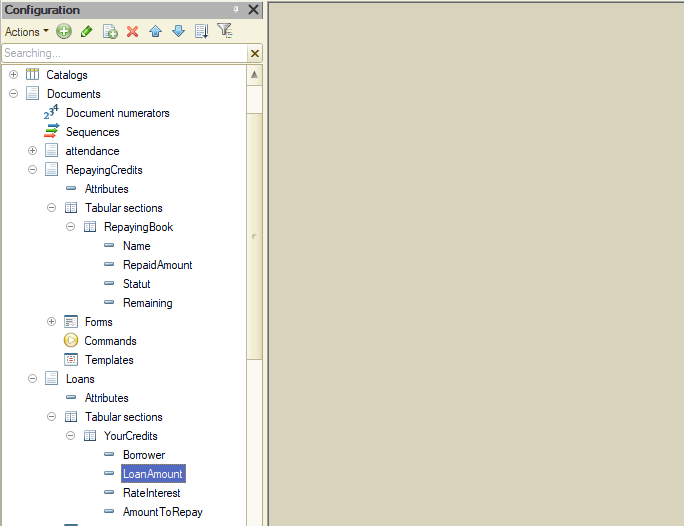This screenshot has height=526, width=684.
Task: Click the Sort list icon
Action: coord(202,31)
